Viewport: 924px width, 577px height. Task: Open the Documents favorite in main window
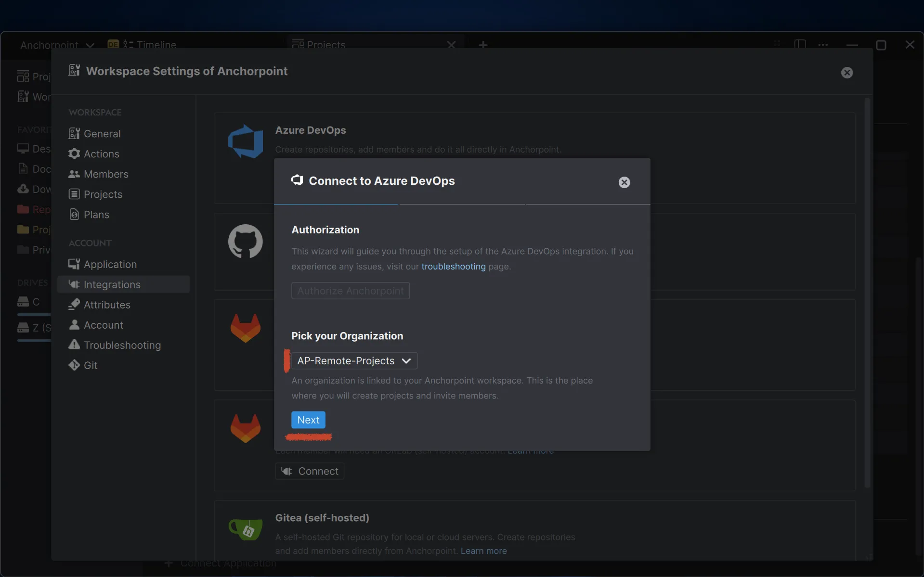click(x=34, y=169)
